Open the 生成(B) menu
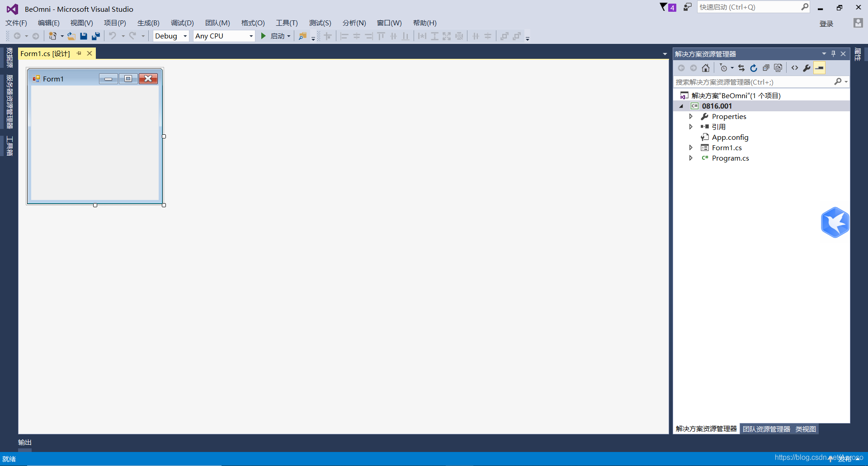 tap(148, 23)
